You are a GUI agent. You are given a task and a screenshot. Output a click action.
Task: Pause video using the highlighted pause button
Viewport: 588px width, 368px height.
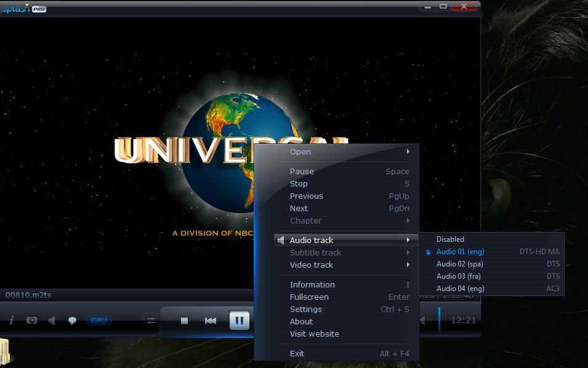pos(240,321)
